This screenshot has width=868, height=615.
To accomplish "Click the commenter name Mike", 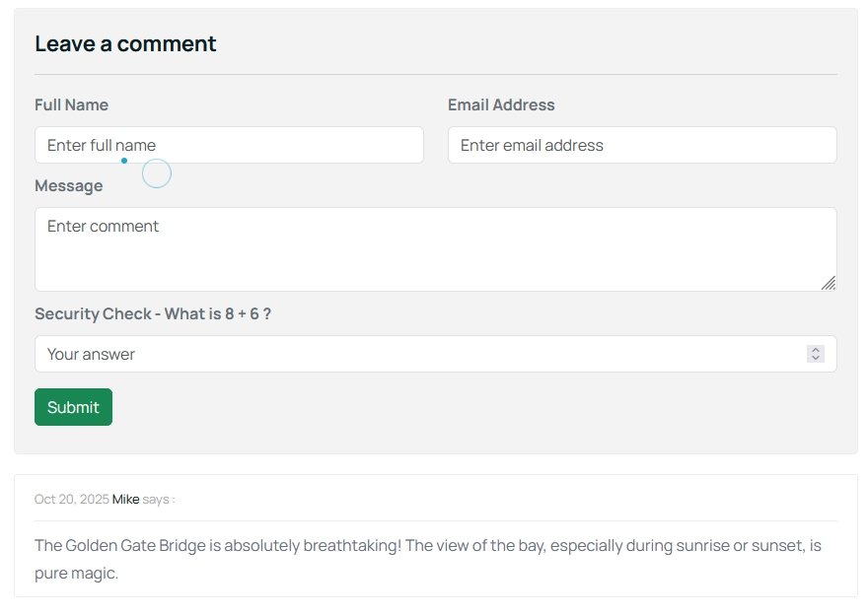I will pos(126,500).
